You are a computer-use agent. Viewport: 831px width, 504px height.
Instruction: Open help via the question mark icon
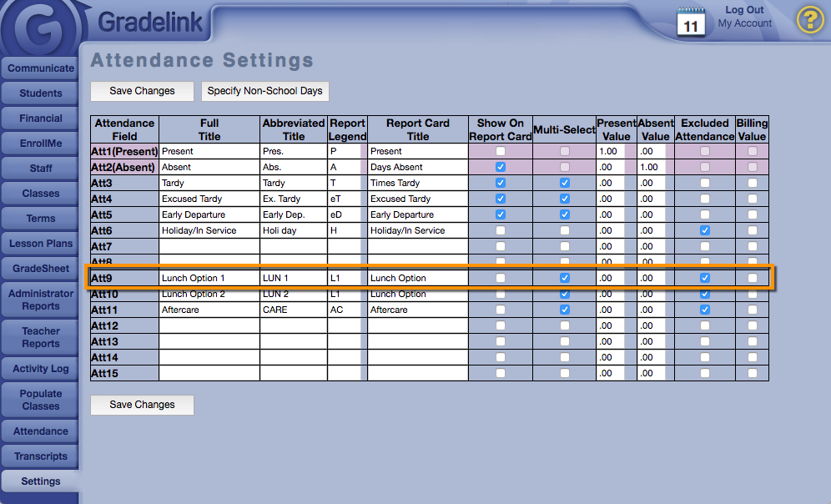[x=809, y=20]
